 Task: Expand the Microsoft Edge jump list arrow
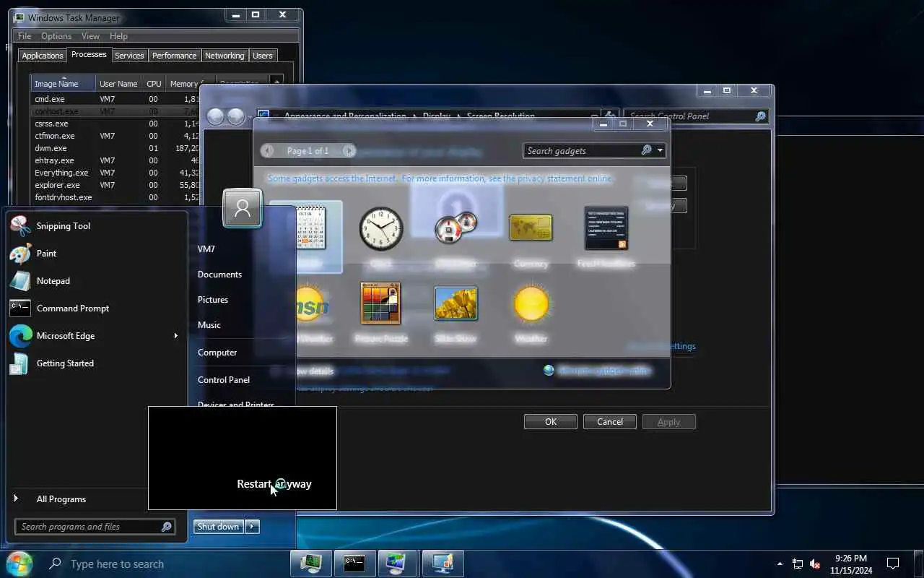click(175, 336)
